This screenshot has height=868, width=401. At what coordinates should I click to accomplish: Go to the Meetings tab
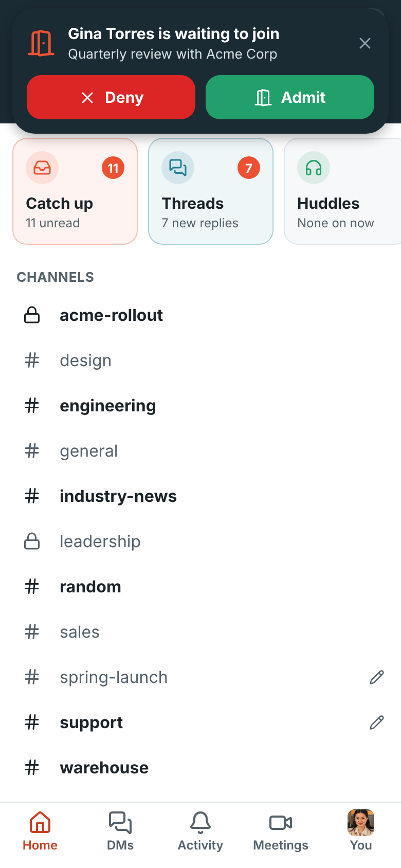[x=281, y=831]
